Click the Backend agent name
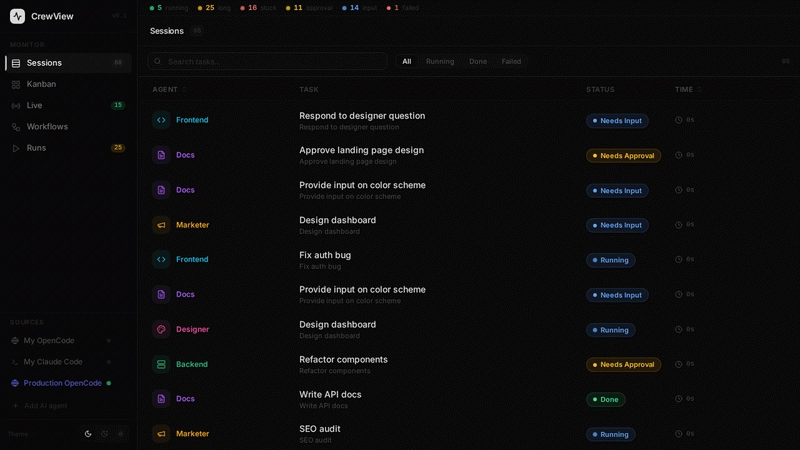 192,364
